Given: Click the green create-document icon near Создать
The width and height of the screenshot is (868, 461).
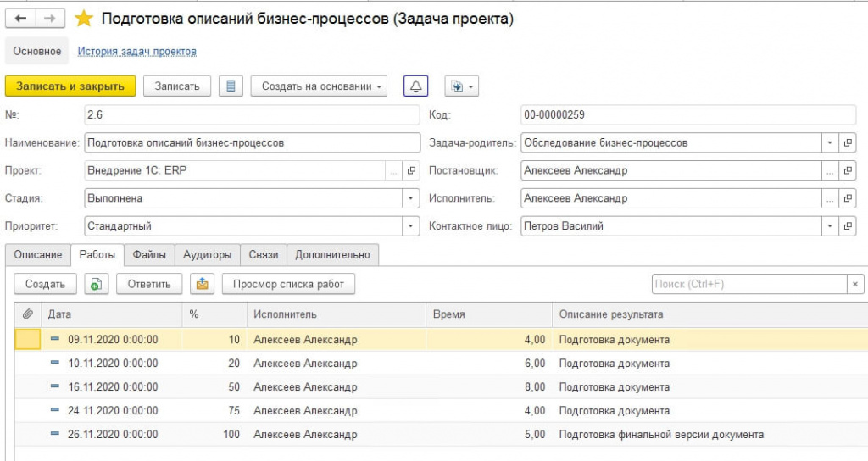Looking at the screenshot, I should click(96, 284).
